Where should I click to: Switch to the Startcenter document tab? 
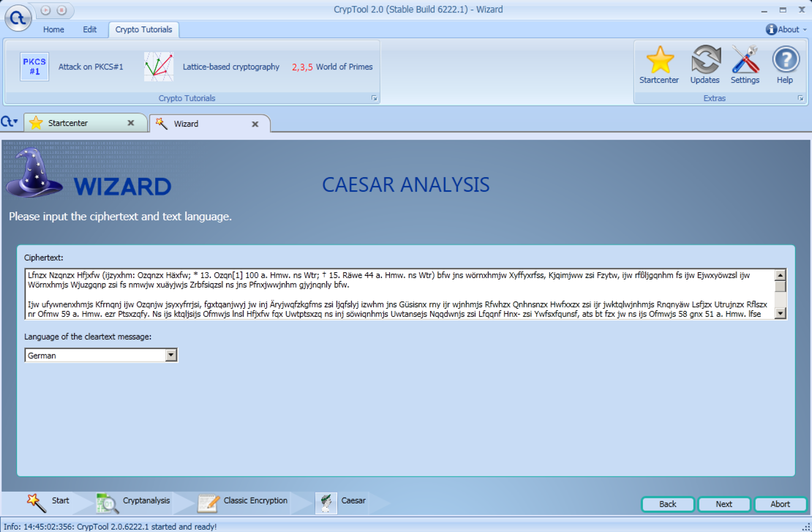[86, 123]
